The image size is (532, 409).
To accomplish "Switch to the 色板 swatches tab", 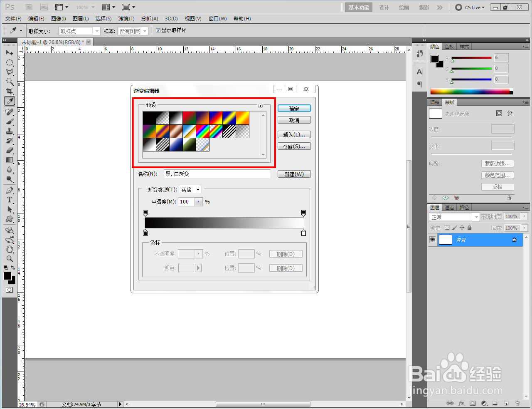I will pyautogui.click(x=449, y=46).
